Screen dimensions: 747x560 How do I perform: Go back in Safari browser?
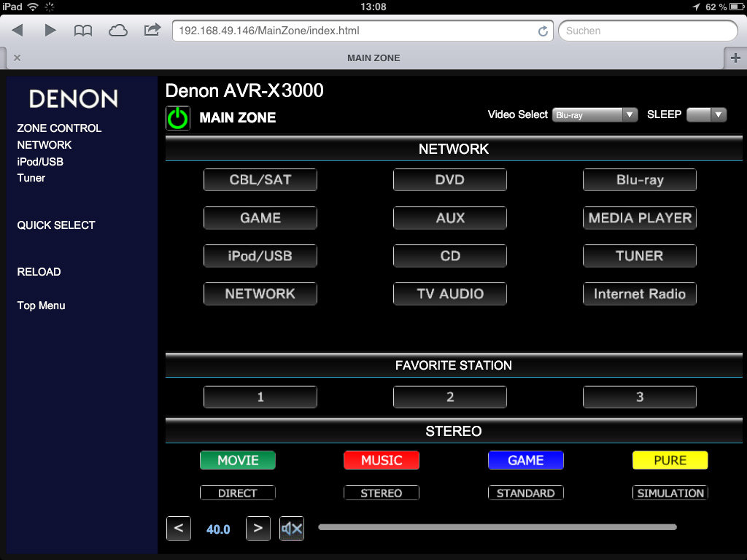point(18,31)
